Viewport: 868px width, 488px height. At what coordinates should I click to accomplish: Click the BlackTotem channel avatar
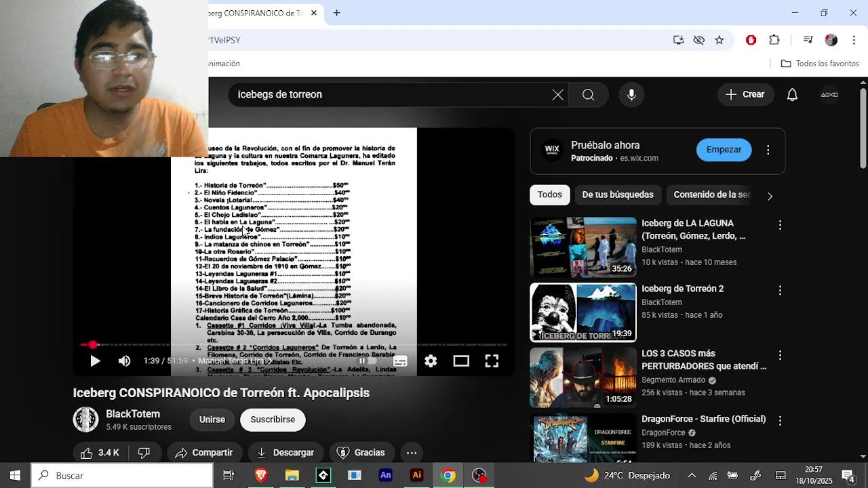coord(85,420)
